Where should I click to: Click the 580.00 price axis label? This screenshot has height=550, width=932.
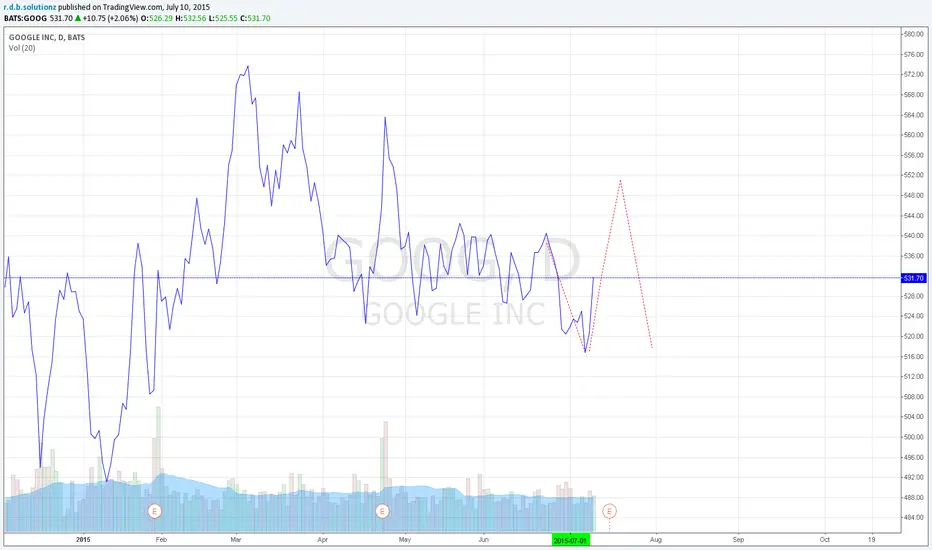pyautogui.click(x=914, y=34)
